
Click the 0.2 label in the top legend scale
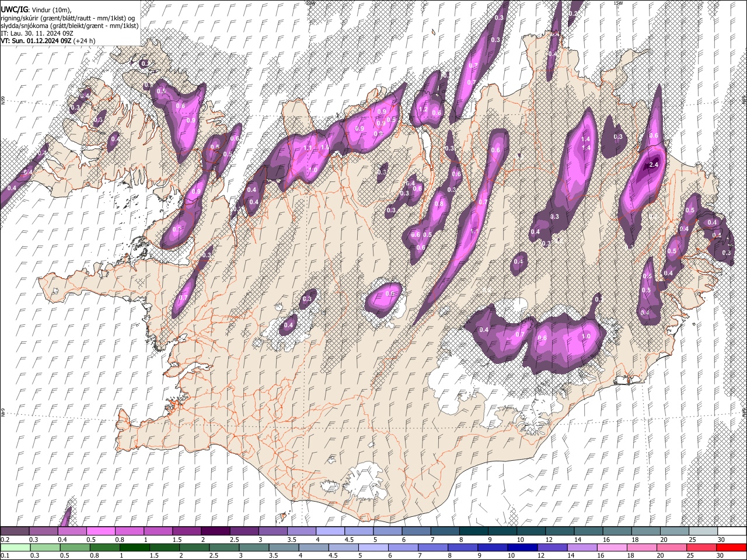click(5, 540)
